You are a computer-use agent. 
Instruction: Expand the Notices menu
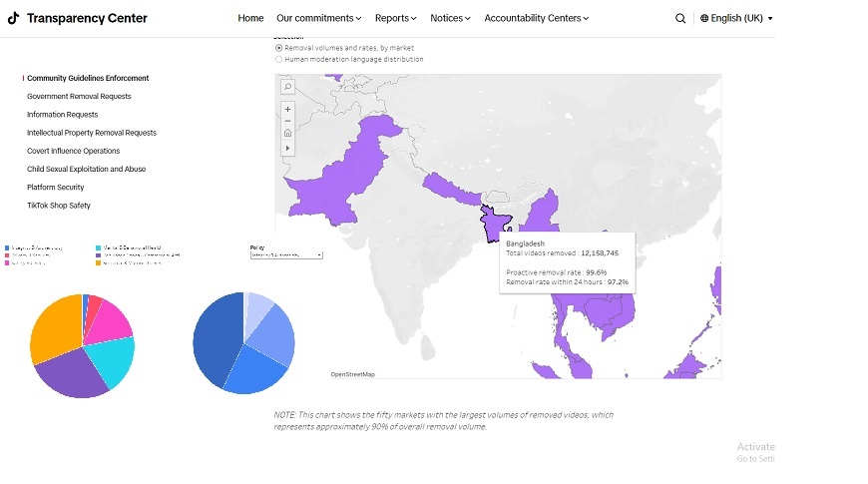point(450,18)
